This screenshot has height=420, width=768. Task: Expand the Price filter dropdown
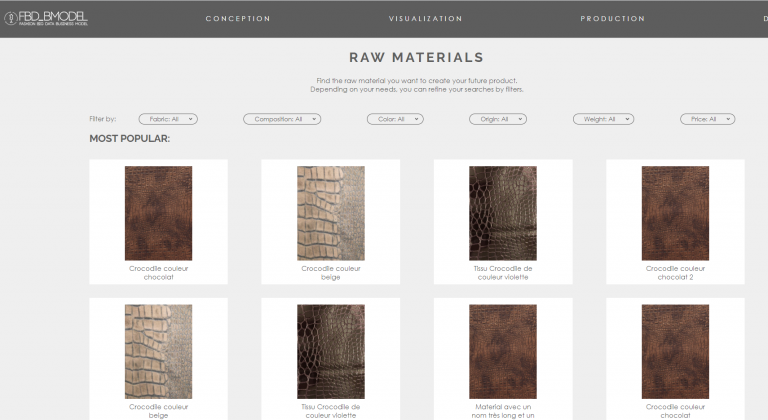pos(707,119)
